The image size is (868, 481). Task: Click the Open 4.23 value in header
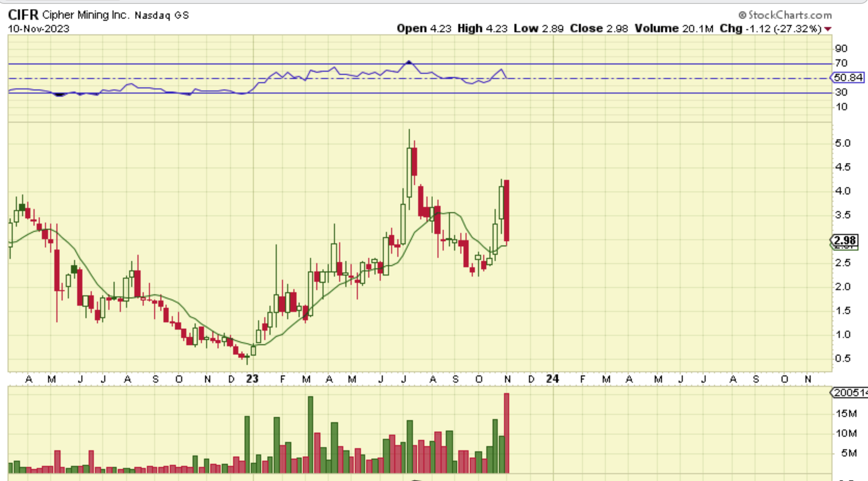coord(424,29)
